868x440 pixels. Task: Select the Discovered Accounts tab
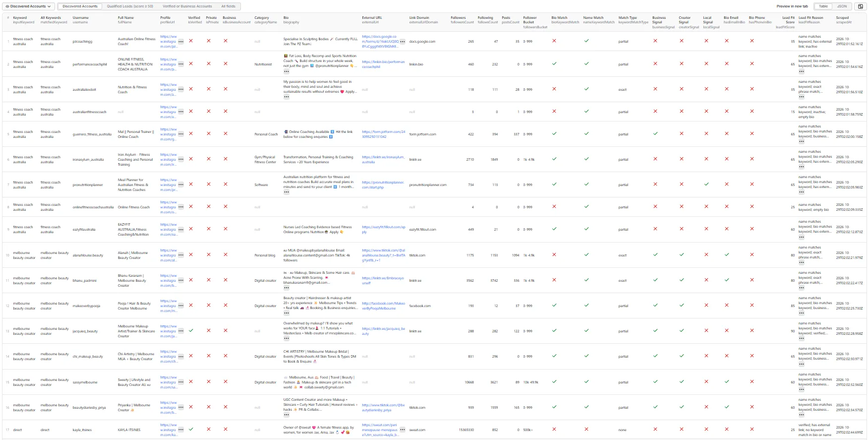(x=80, y=6)
